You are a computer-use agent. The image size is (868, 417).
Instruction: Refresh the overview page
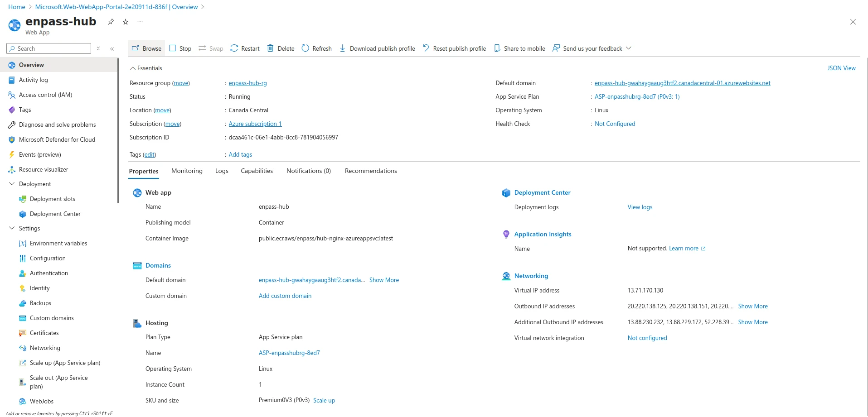[316, 48]
